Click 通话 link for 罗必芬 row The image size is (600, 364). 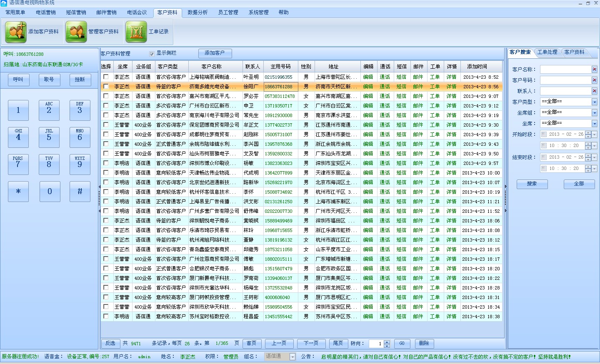pos(385,96)
